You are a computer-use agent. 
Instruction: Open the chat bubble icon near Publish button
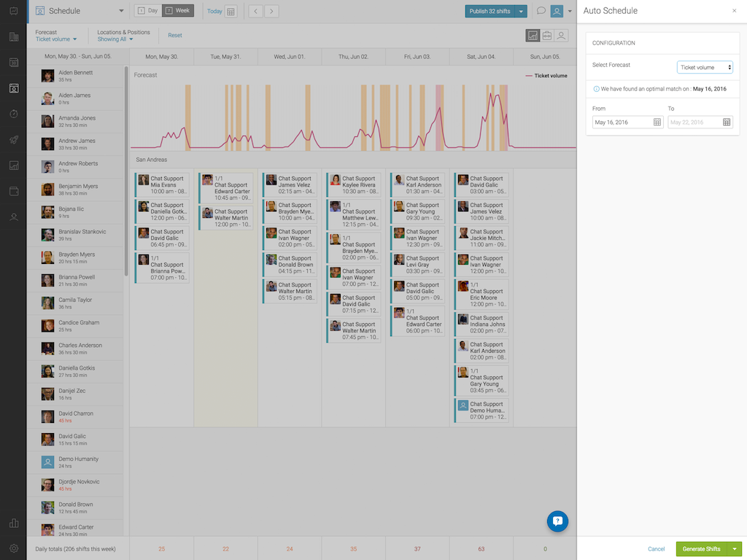tap(541, 11)
